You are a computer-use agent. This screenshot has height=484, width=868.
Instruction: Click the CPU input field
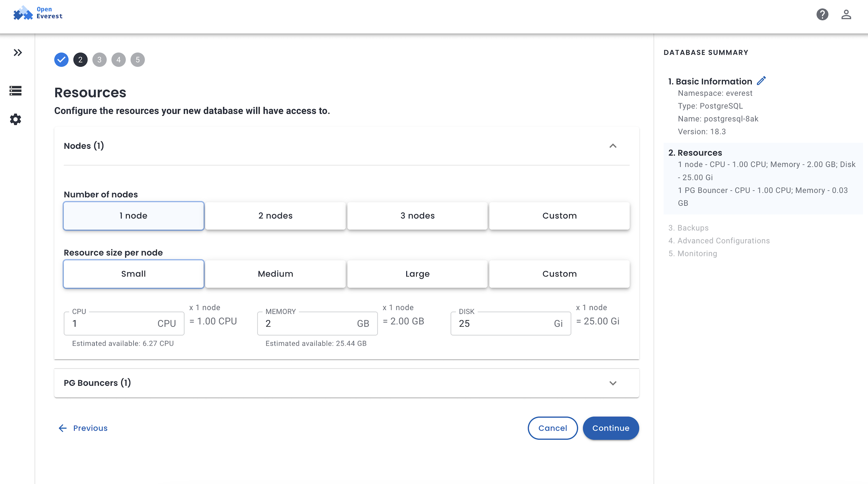(x=124, y=323)
